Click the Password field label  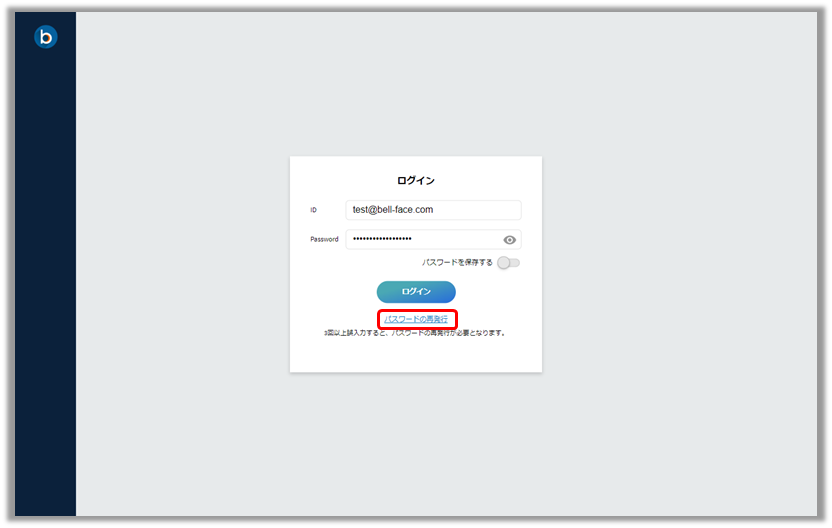pyautogui.click(x=324, y=239)
